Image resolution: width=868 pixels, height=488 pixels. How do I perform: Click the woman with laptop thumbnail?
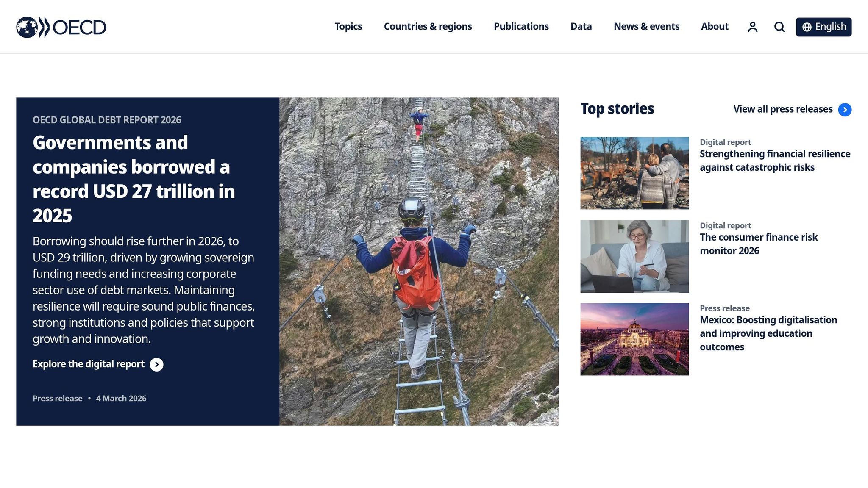634,256
